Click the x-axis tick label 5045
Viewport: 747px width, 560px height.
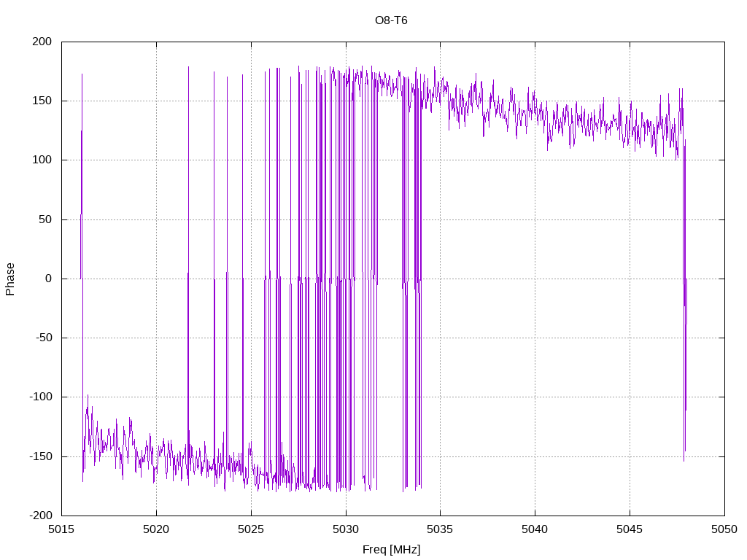(x=630, y=529)
